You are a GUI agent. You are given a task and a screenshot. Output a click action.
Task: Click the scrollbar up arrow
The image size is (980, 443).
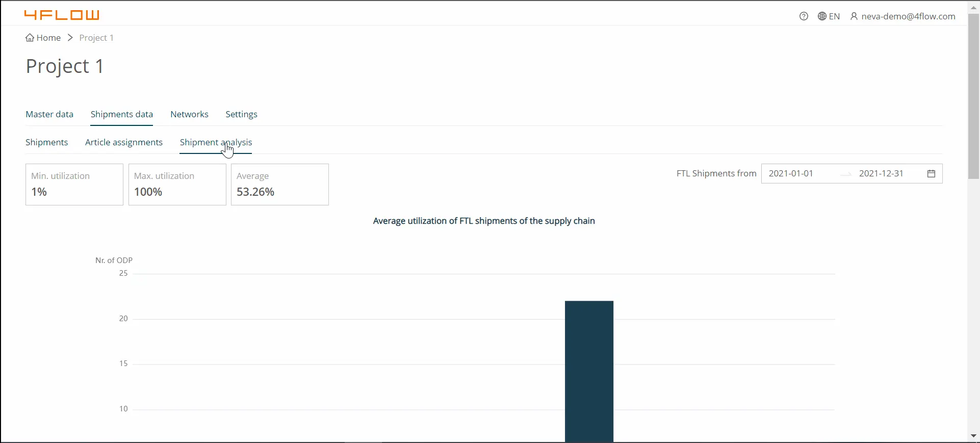973,8
